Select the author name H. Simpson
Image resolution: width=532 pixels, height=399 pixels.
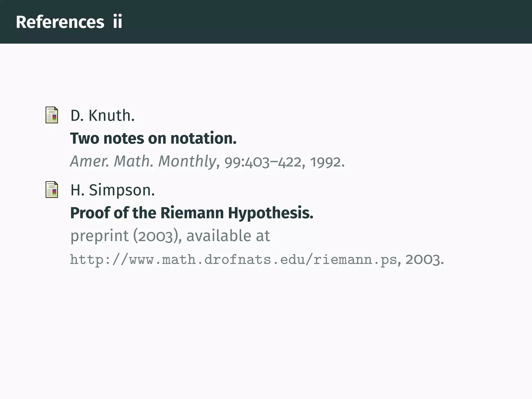coord(112,190)
